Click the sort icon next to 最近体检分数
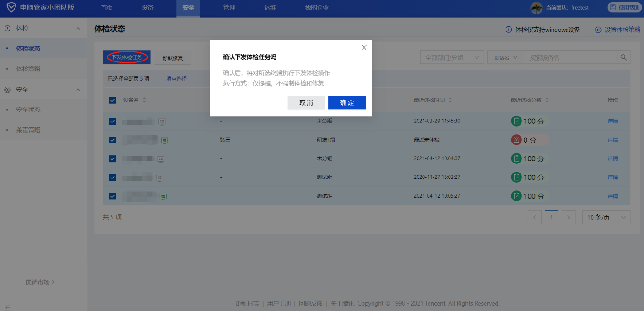Image resolution: width=644 pixels, height=311 pixels. (547, 100)
